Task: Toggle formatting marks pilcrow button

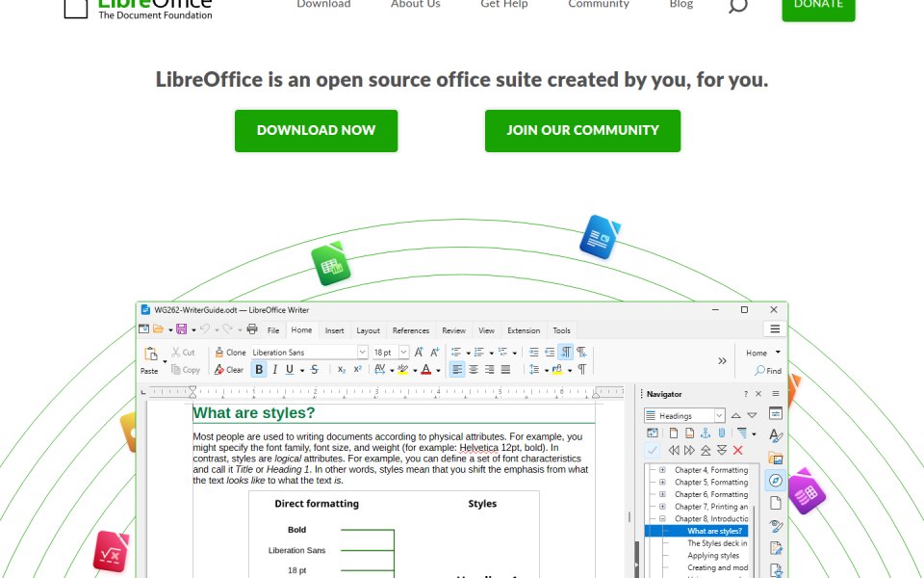Action: click(581, 370)
